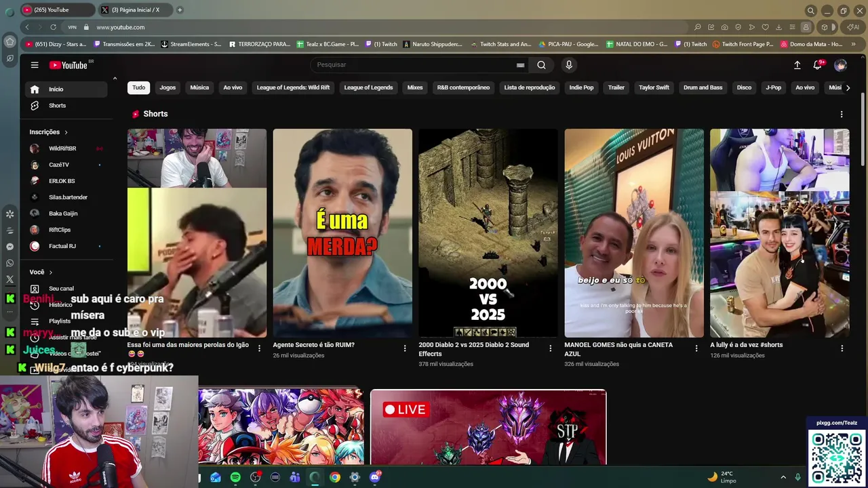Viewport: 868px width, 488px height.
Task: Open Seu canal link
Action: pyautogui.click(x=67, y=289)
